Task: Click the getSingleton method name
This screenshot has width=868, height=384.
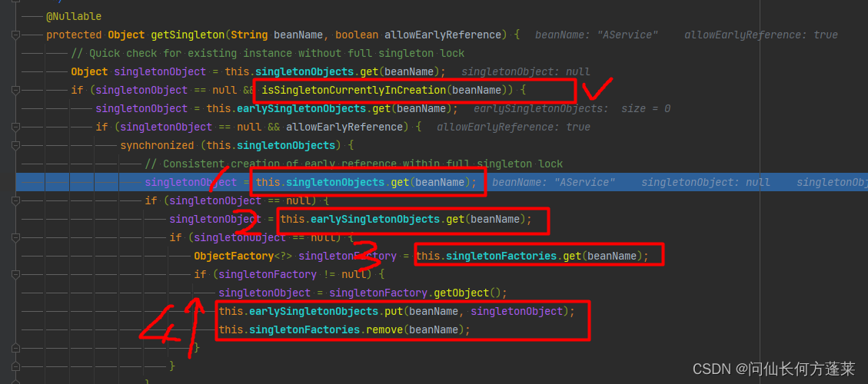Action: coord(188,35)
